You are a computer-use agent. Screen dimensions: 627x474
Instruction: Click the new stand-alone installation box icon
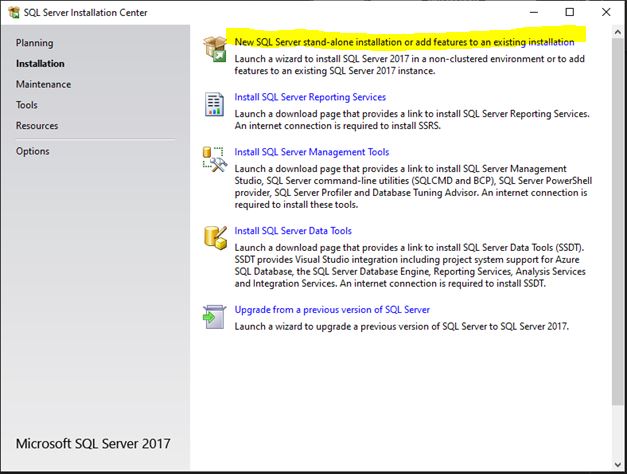click(x=214, y=48)
